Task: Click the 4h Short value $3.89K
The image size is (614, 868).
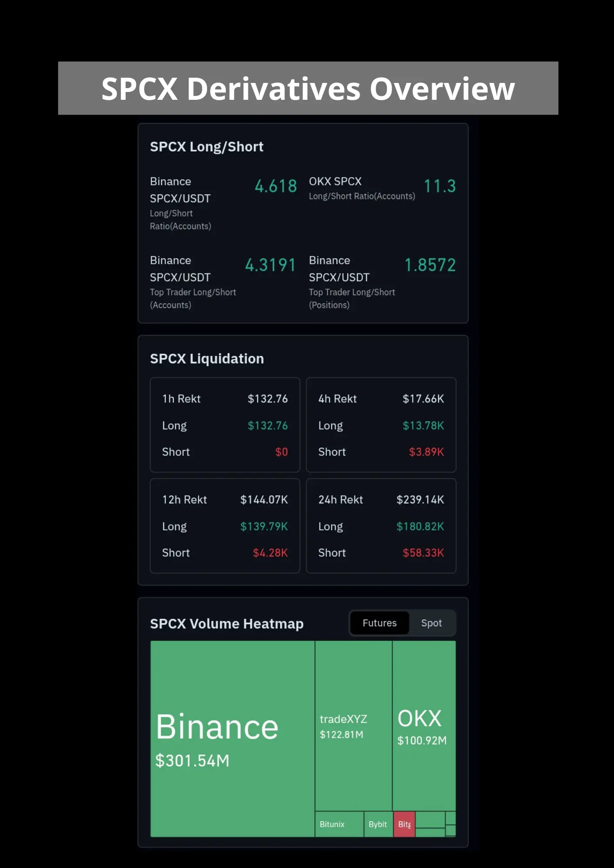Action: coord(426,452)
